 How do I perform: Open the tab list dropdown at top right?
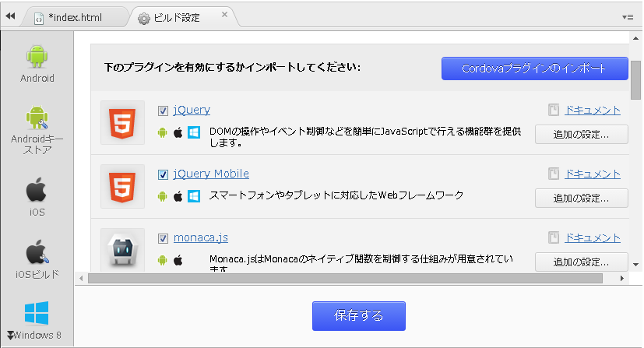pos(628,17)
